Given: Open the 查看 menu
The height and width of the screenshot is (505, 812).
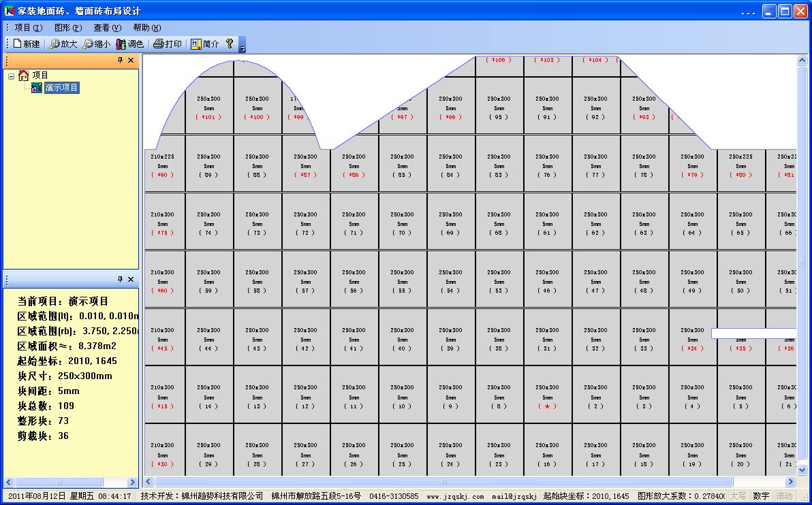Looking at the screenshot, I should tap(107, 28).
